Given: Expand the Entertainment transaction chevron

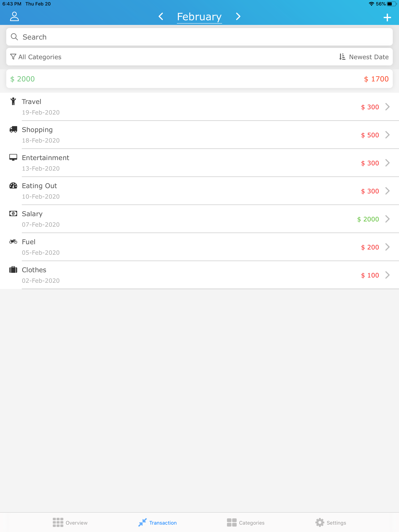Looking at the screenshot, I should 387,163.
